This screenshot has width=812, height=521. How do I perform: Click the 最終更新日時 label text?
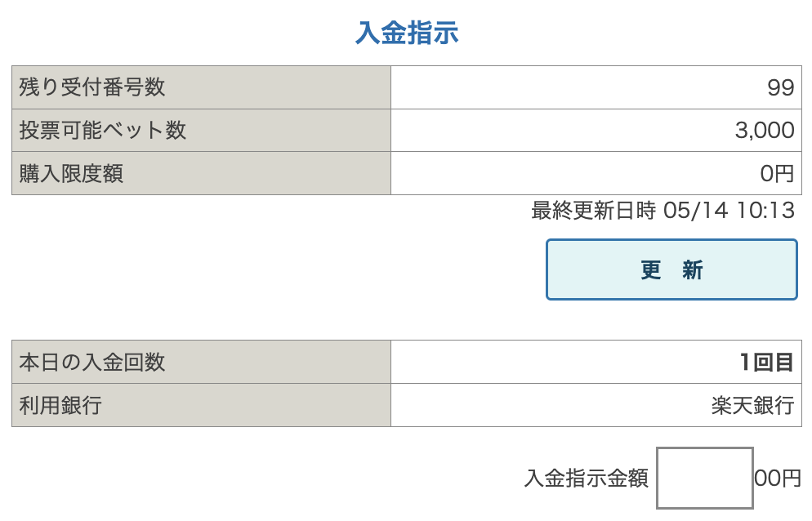click(593, 211)
